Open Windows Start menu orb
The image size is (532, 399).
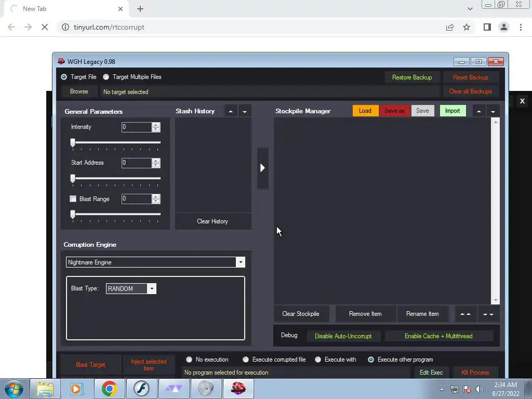click(x=14, y=389)
